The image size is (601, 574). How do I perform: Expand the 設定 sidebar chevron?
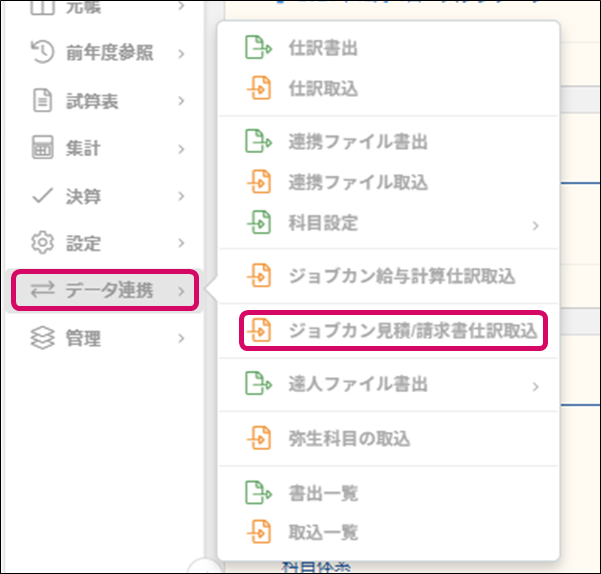point(181,243)
